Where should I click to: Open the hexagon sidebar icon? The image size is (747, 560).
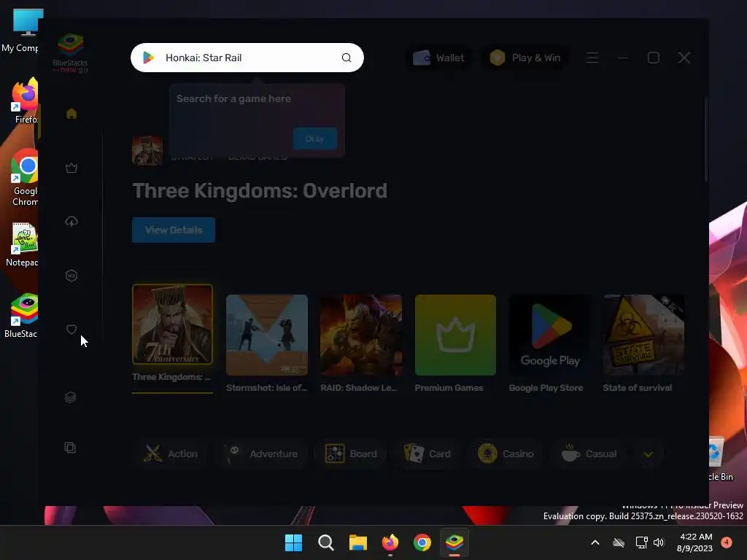pyautogui.click(x=71, y=275)
